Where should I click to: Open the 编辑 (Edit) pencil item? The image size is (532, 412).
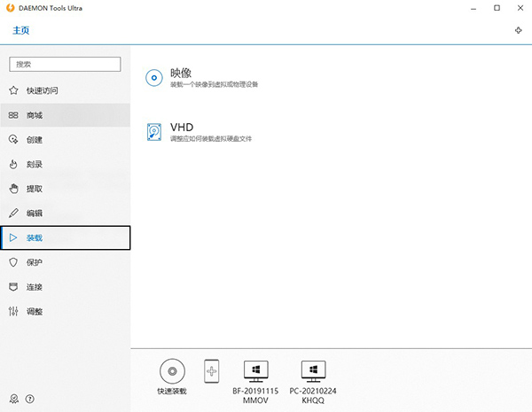coord(35,214)
